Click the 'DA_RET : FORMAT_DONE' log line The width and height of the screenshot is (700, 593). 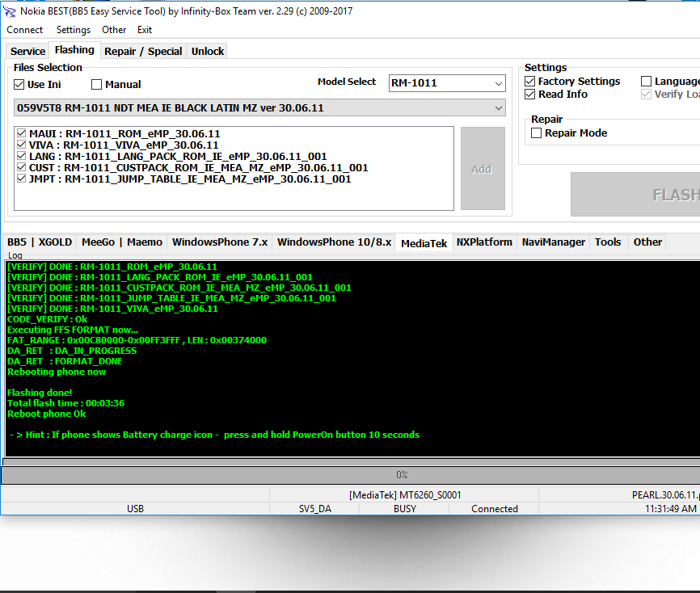point(65,361)
